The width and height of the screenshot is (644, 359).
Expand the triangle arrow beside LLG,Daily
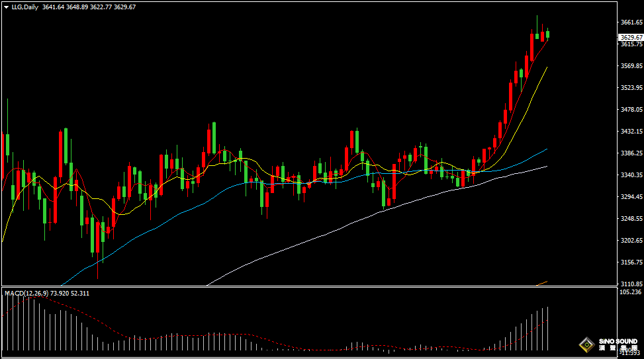[x=6, y=7]
